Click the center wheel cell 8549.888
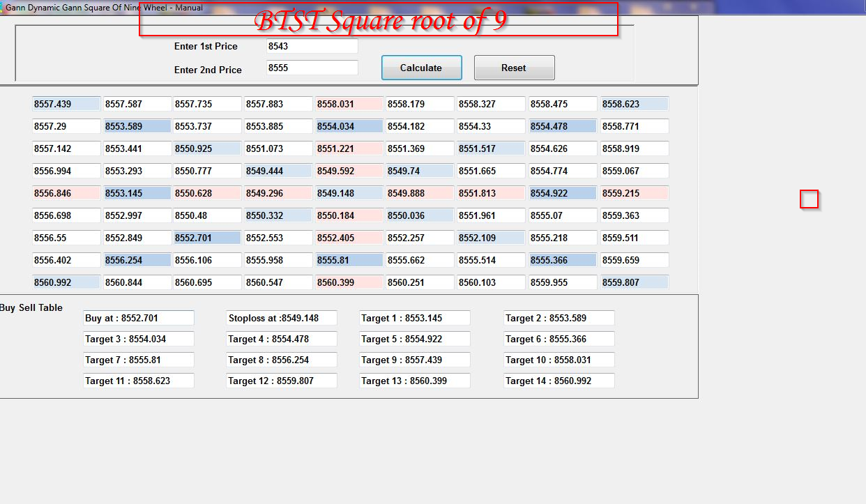The height and width of the screenshot is (504, 866). pyautogui.click(x=419, y=193)
